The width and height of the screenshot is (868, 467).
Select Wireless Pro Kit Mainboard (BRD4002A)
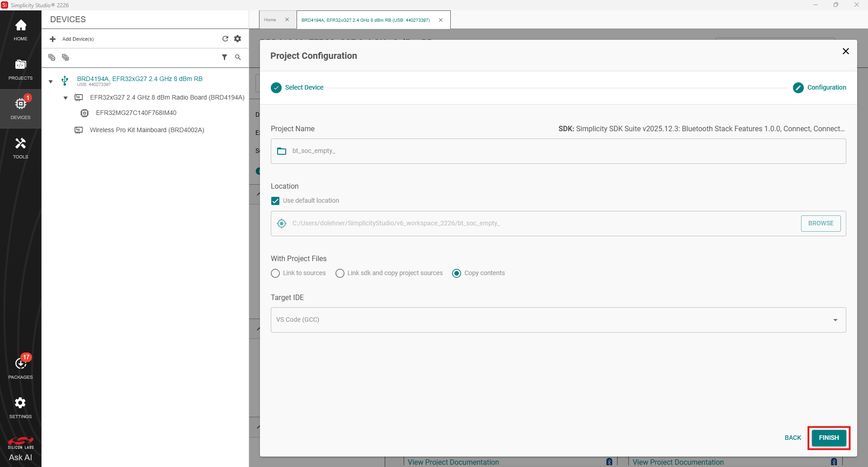147,130
